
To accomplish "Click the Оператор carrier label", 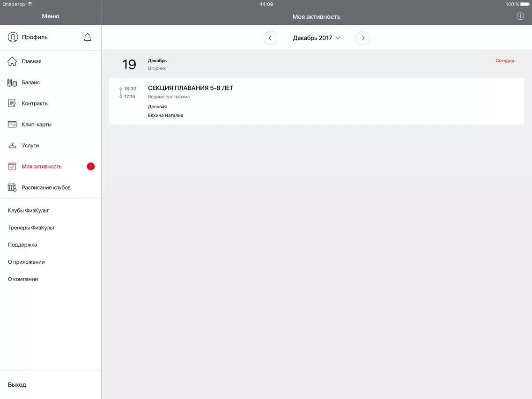I will coord(14,4).
